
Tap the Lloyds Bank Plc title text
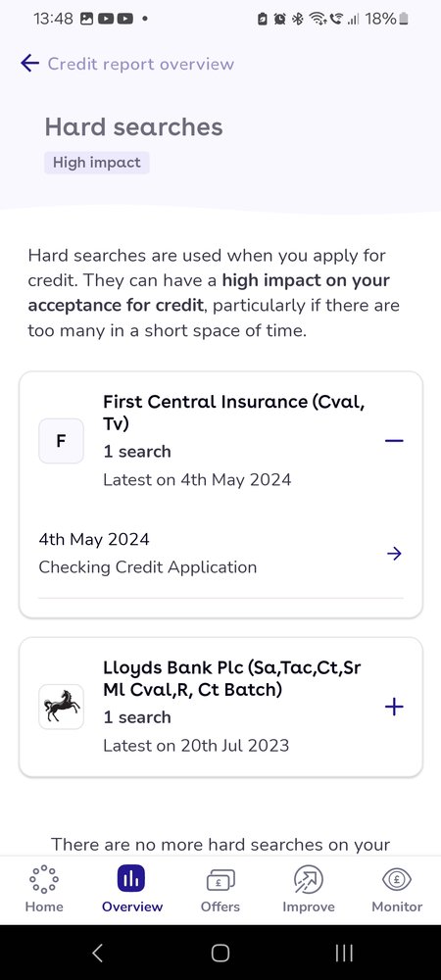[231, 678]
